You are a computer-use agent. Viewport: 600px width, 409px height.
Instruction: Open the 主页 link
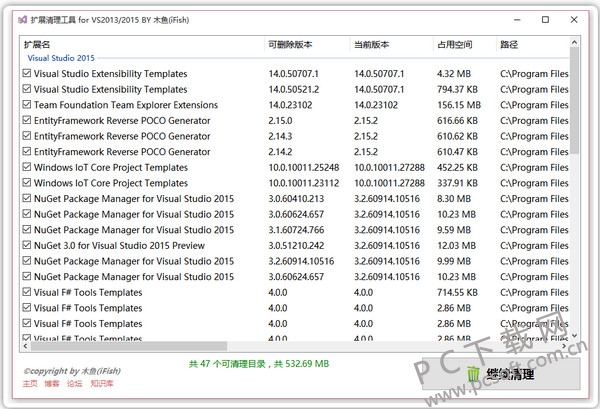point(30,383)
